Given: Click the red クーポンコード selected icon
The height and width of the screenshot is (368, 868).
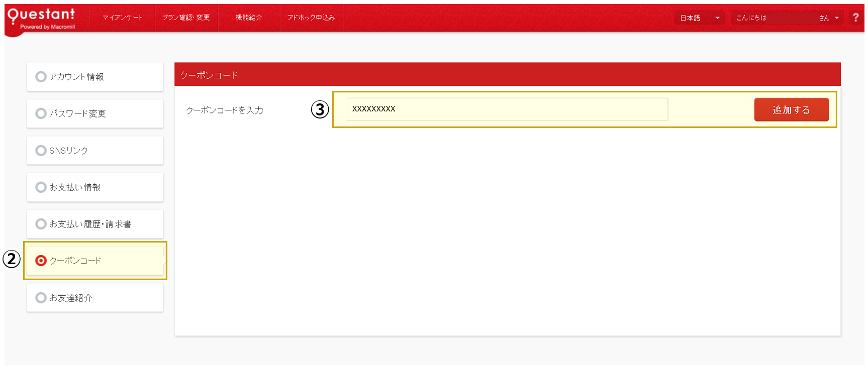Looking at the screenshot, I should coord(41,261).
